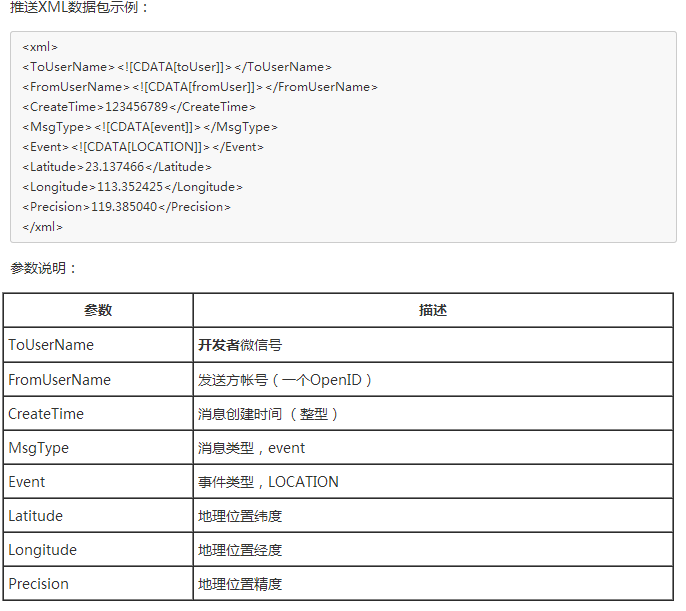Select the Longitude line in the XML example
This screenshot has height=611, width=686.
click(132, 187)
